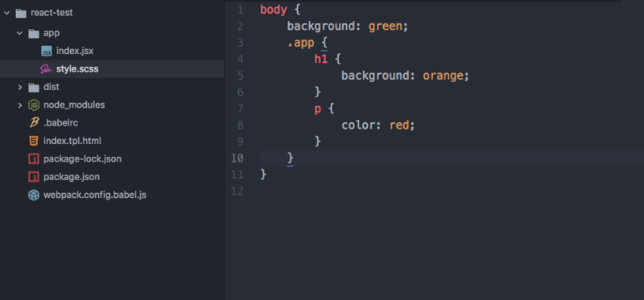The width and height of the screenshot is (644, 300).
Task: Click the npm icon beside package-lock.json
Action: point(34,158)
